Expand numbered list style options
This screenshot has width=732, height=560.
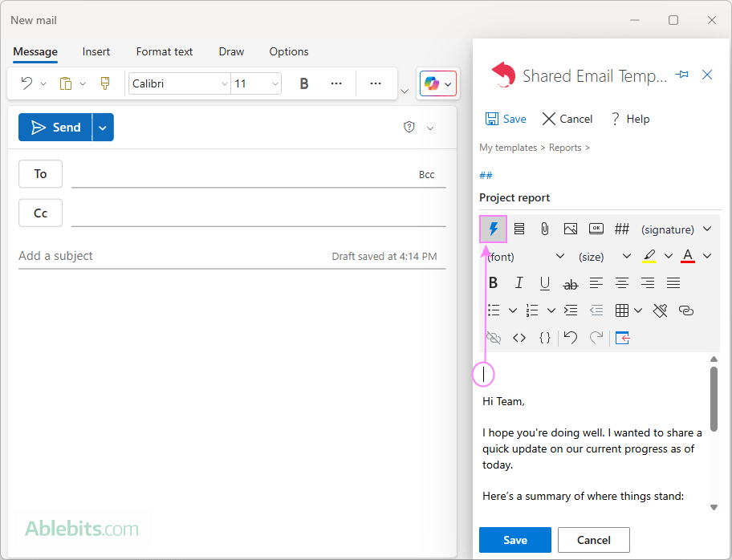[x=551, y=310]
